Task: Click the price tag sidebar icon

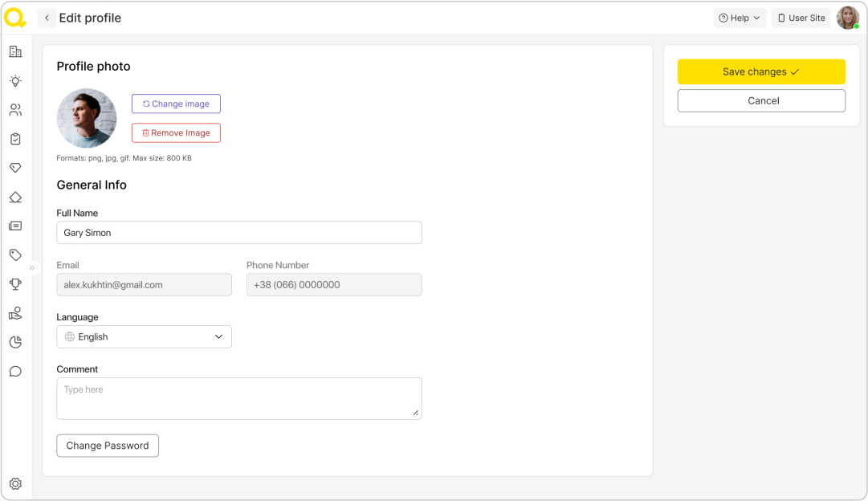Action: pos(15,255)
